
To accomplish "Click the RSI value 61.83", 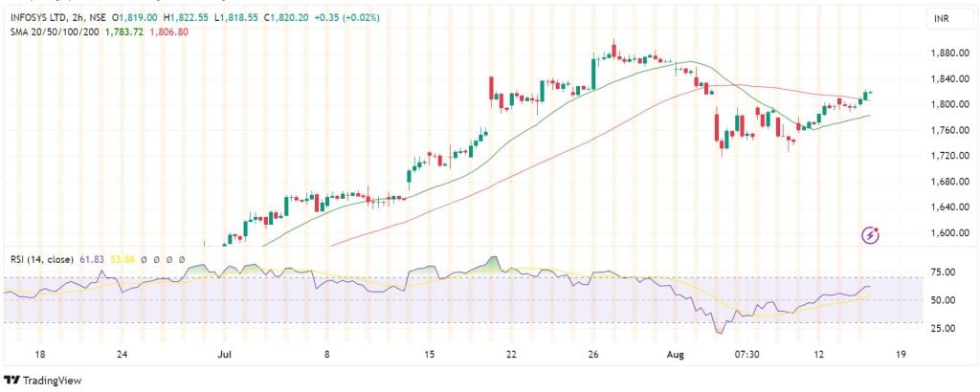I will [x=91, y=259].
